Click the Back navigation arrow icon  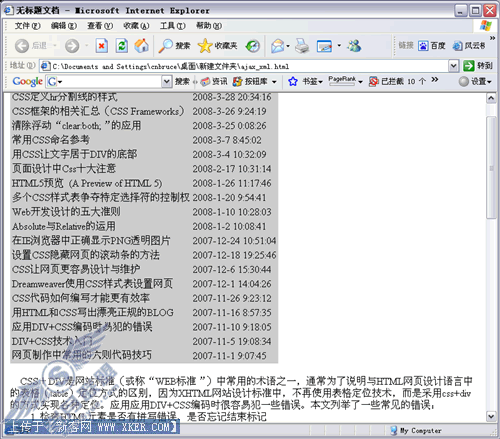coord(22,46)
